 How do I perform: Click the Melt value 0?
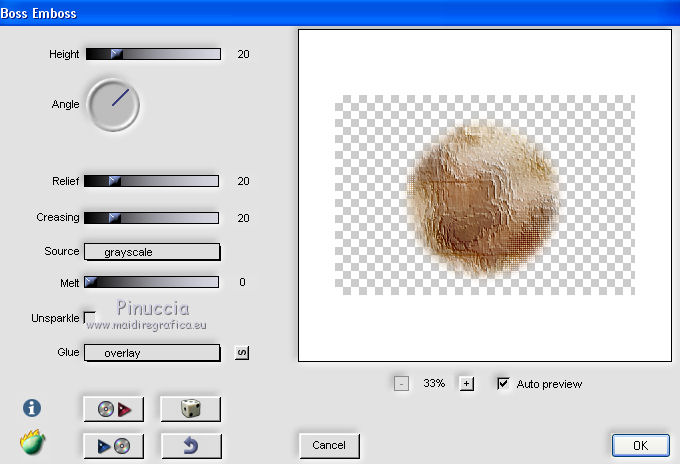click(242, 282)
